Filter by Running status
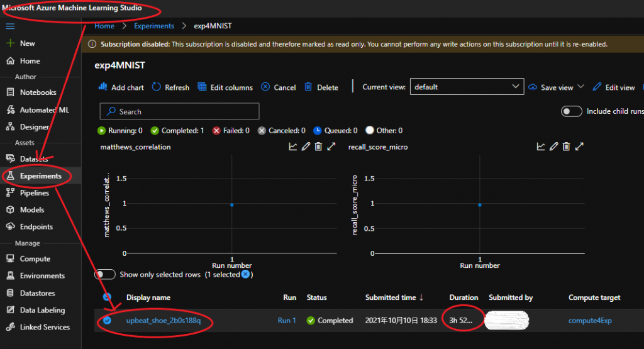The height and width of the screenshot is (349, 644). click(120, 131)
